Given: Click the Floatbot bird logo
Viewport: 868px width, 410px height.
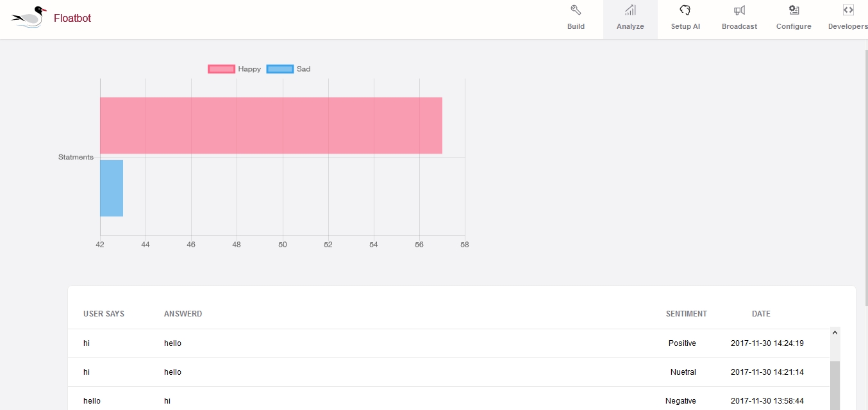Looking at the screenshot, I should [27, 17].
